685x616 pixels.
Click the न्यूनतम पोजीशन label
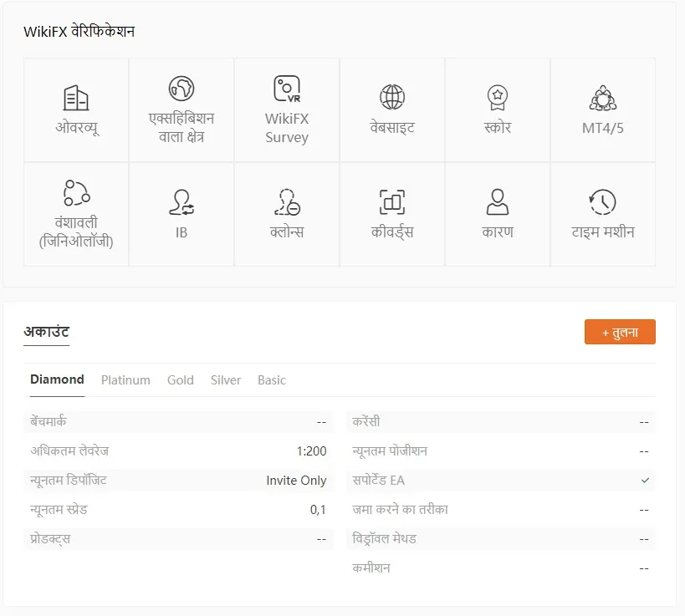click(390, 451)
